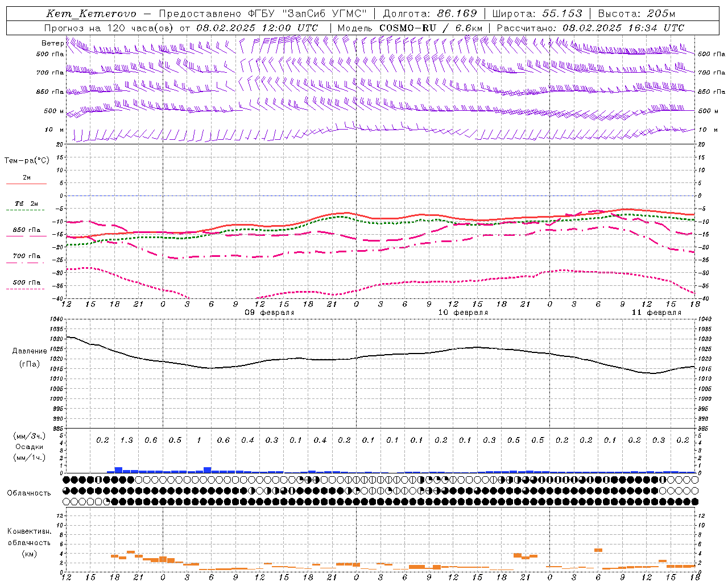Screen dimensions: 728x582
Task: Click the station name Kem_Kemerovo
Action: (91, 14)
